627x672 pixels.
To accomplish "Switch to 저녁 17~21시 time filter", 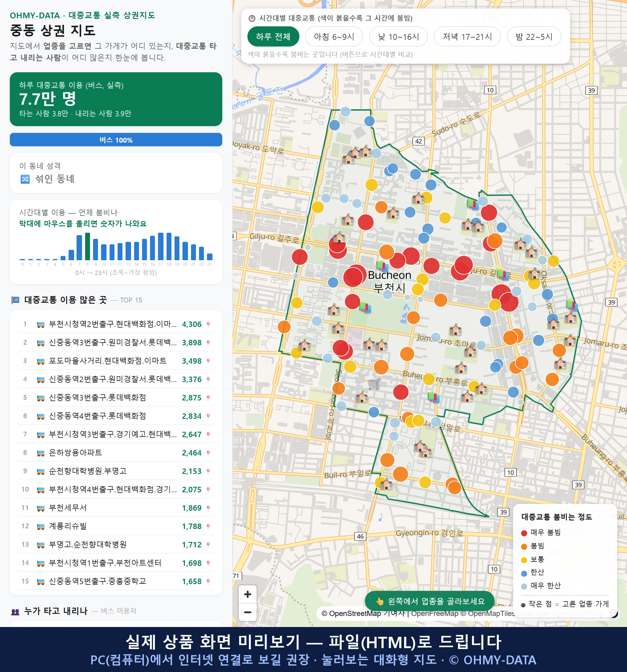I will click(467, 36).
